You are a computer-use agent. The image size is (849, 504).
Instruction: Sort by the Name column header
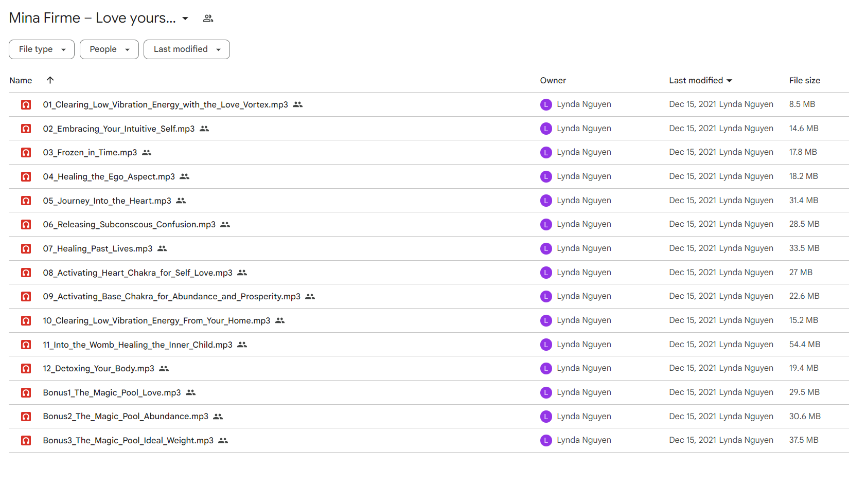[21, 80]
